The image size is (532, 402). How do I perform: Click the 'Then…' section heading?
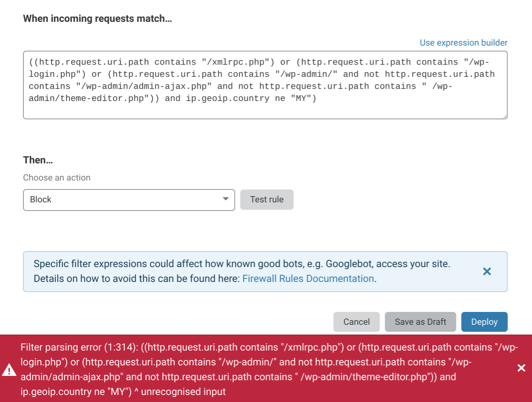(x=38, y=160)
